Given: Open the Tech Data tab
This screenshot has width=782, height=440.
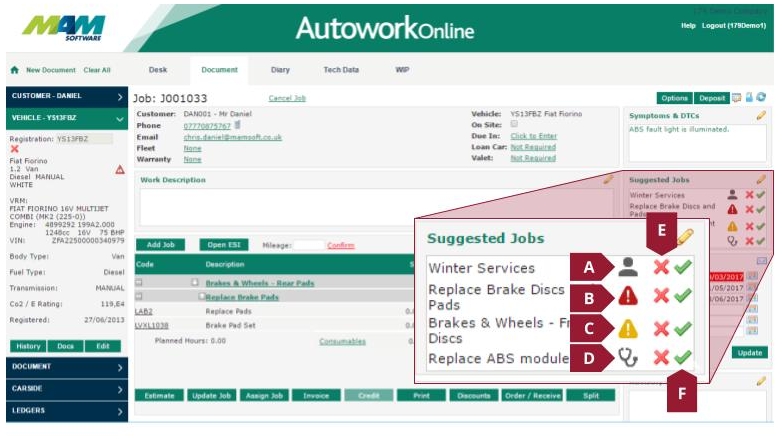Looking at the screenshot, I should tap(341, 70).
